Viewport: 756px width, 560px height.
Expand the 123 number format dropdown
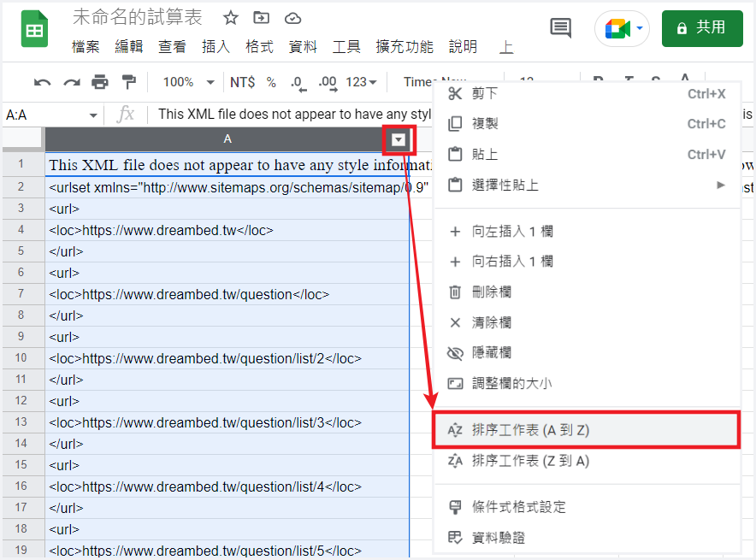362,82
